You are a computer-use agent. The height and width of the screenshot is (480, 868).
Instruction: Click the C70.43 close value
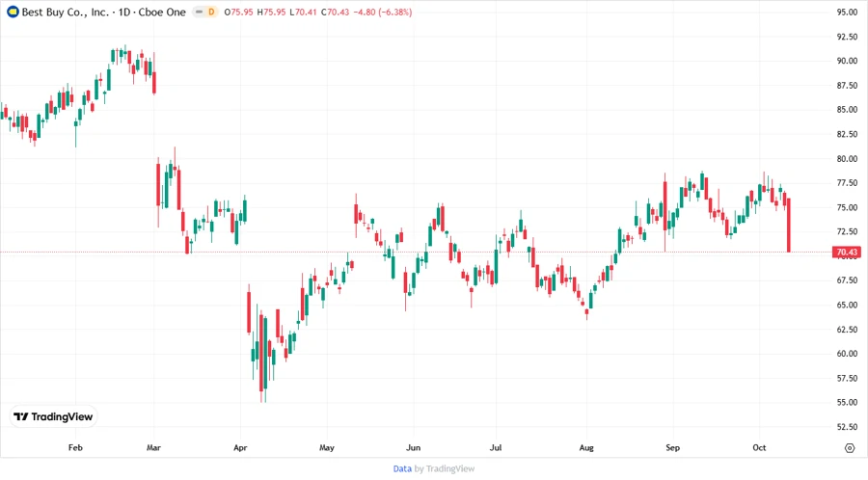[335, 13]
